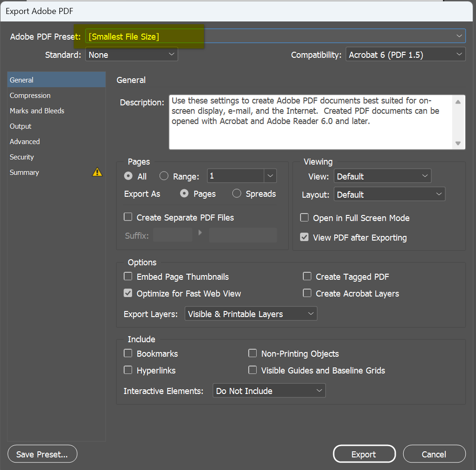Enable Create Tagged PDF checkbox
The height and width of the screenshot is (470, 476).
point(307,276)
